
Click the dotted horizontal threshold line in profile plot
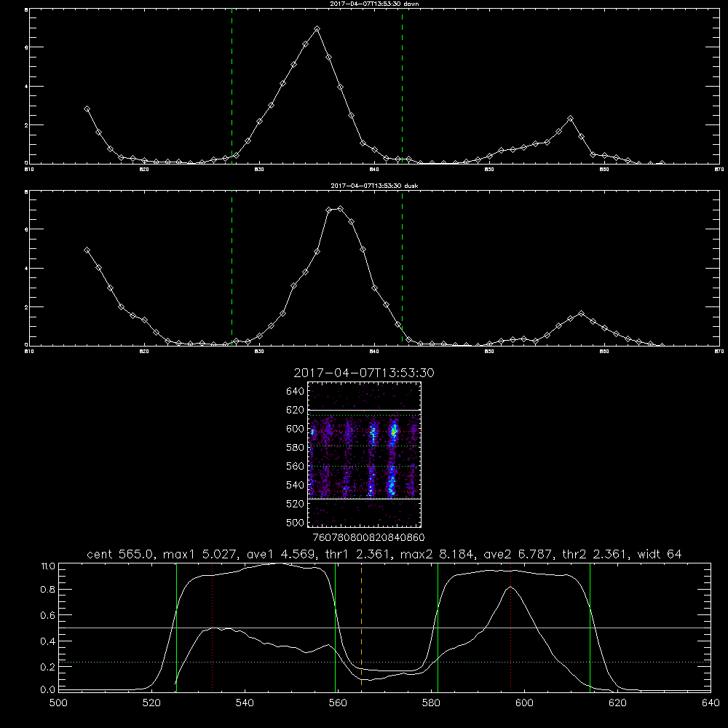tap(384, 662)
